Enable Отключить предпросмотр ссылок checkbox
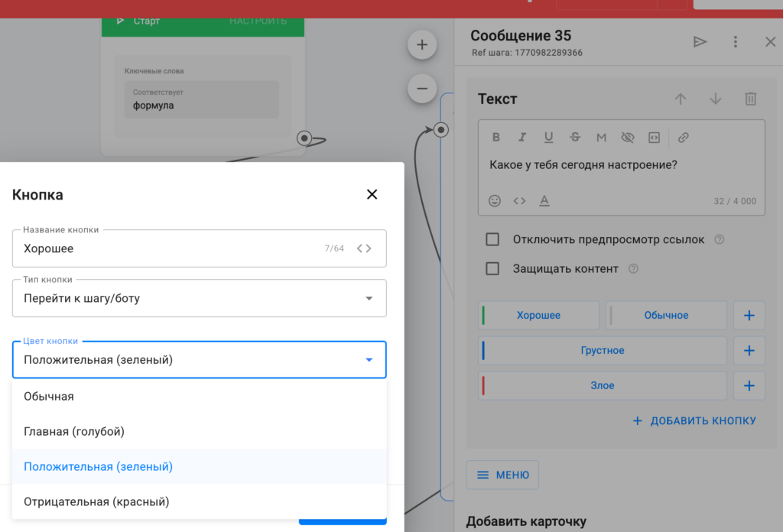Screen dimensions: 783x532 (493, 239)
